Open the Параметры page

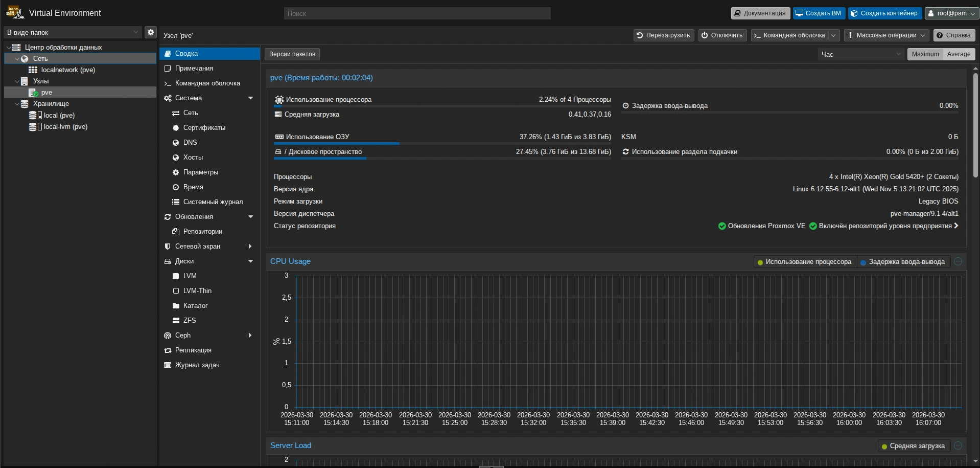pos(209,172)
